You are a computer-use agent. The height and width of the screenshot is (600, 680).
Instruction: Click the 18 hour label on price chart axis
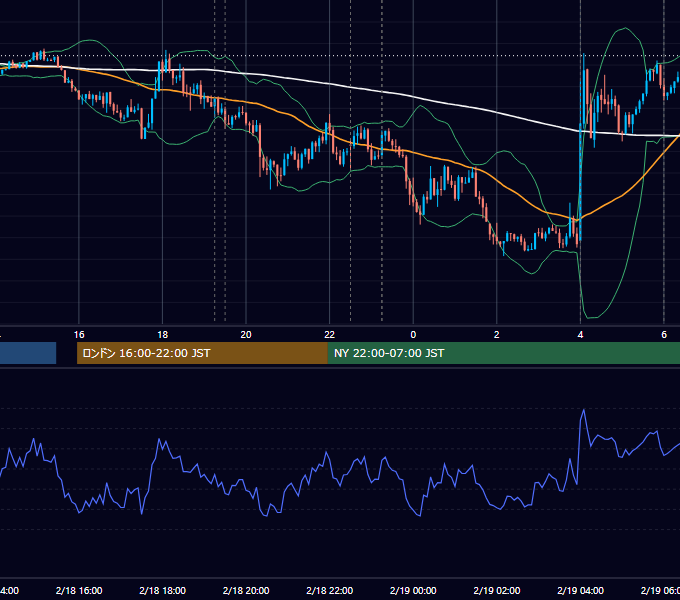(163, 335)
